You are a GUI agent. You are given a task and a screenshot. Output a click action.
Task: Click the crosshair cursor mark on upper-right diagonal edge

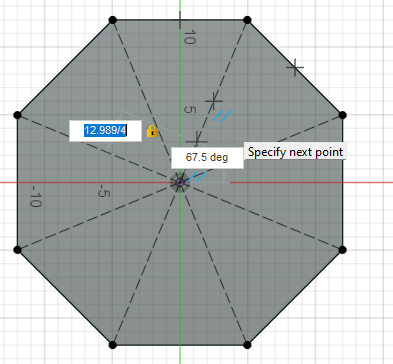(295, 67)
